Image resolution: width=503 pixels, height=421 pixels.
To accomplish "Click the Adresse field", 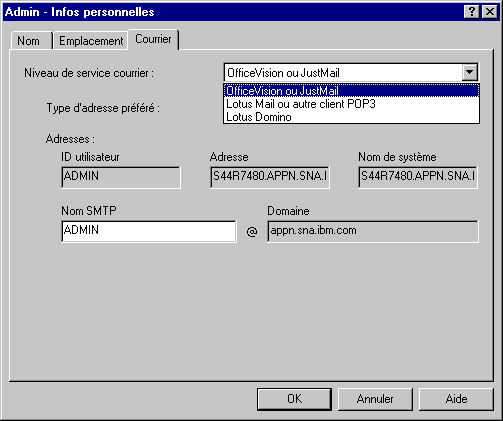I will point(270,177).
